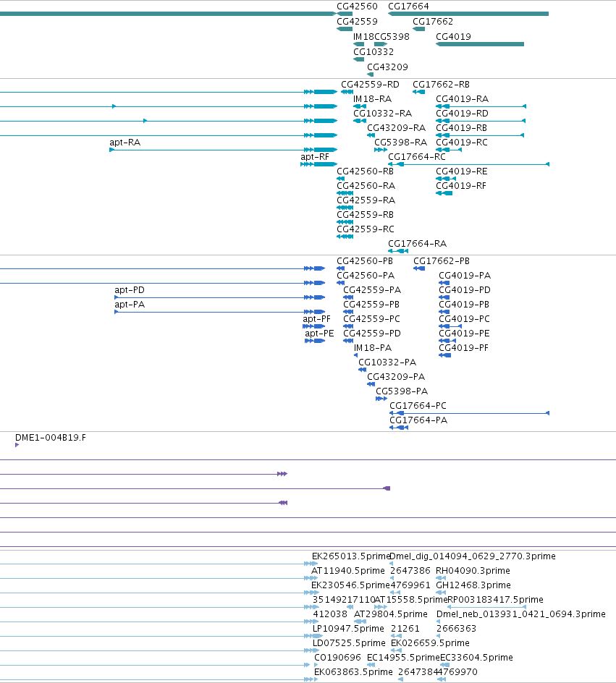Select the CG10332 gene label
The width and height of the screenshot is (616, 683).
(374, 52)
